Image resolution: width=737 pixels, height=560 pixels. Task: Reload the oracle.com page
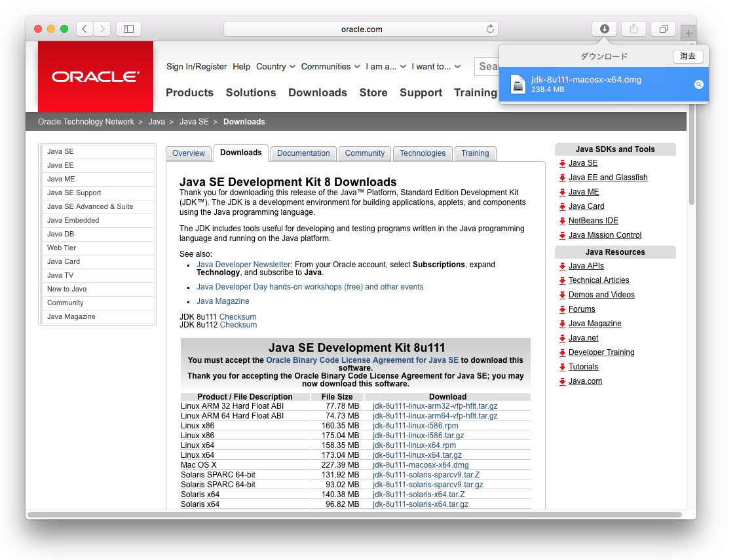tap(490, 29)
